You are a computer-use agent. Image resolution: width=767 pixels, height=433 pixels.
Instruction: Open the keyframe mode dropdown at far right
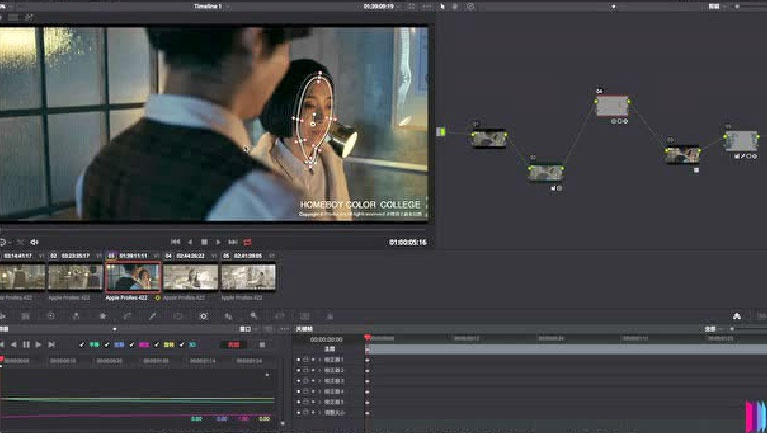(x=712, y=328)
